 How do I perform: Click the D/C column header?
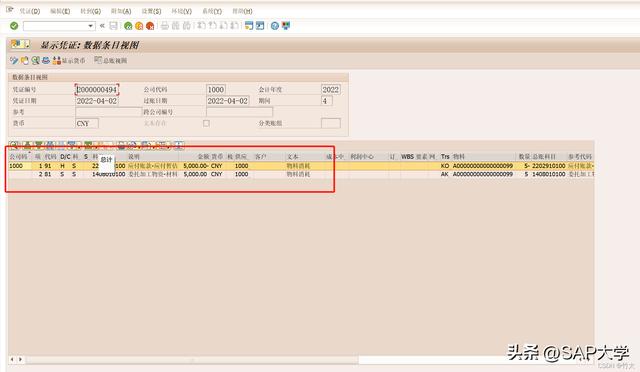point(65,156)
